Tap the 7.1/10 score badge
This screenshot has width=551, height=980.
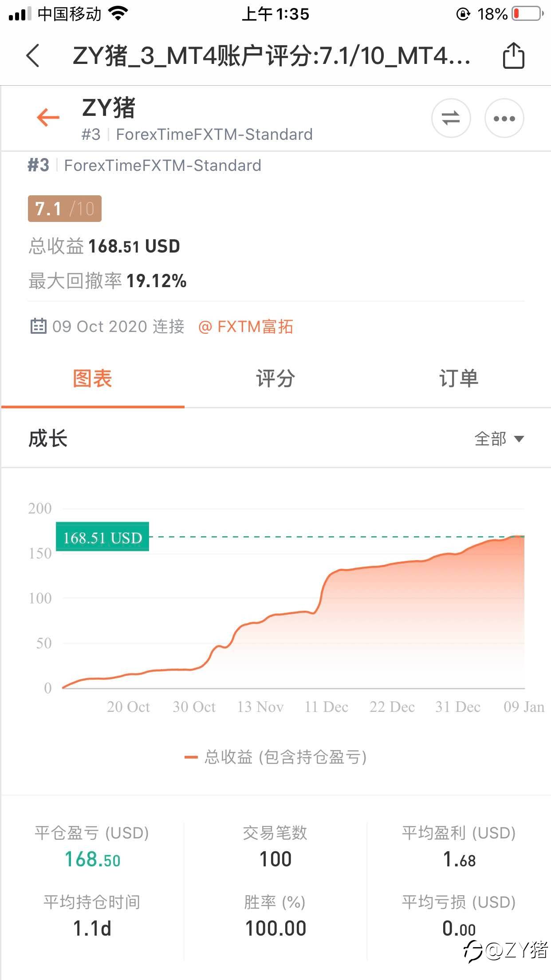[x=65, y=209]
